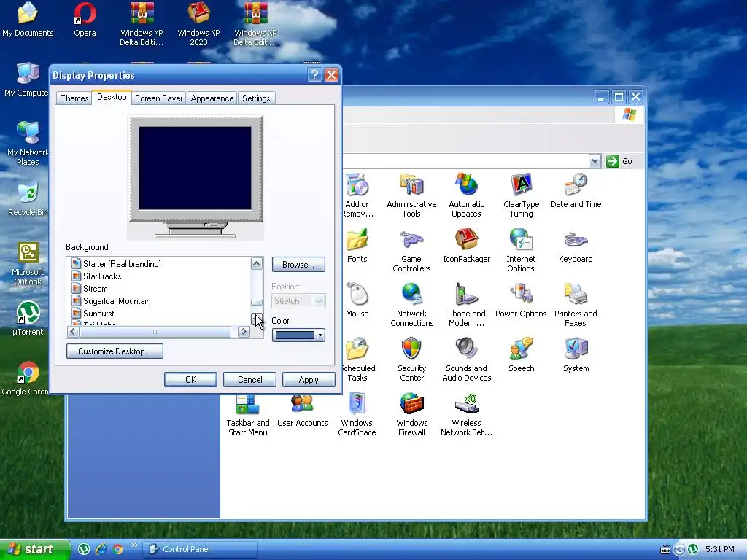The image size is (747, 560).
Task: Click Go button in Control Panel
Action: coord(620,161)
